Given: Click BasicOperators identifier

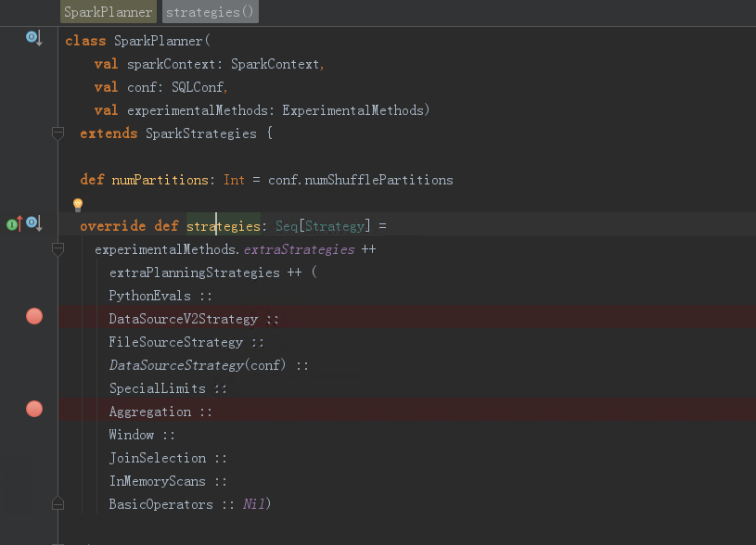Looking at the screenshot, I should 160,504.
